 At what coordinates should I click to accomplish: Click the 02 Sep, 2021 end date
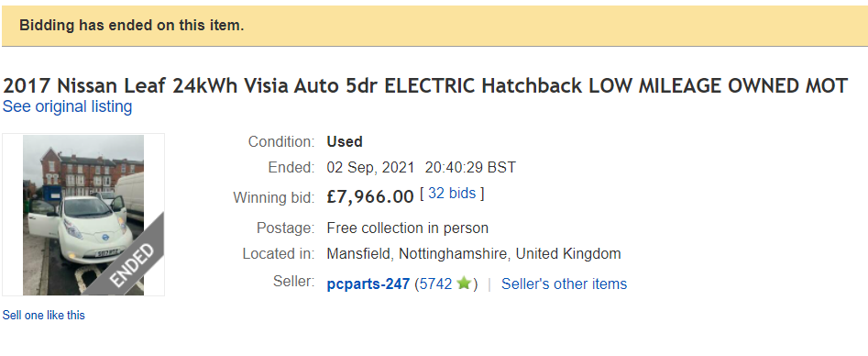click(370, 168)
